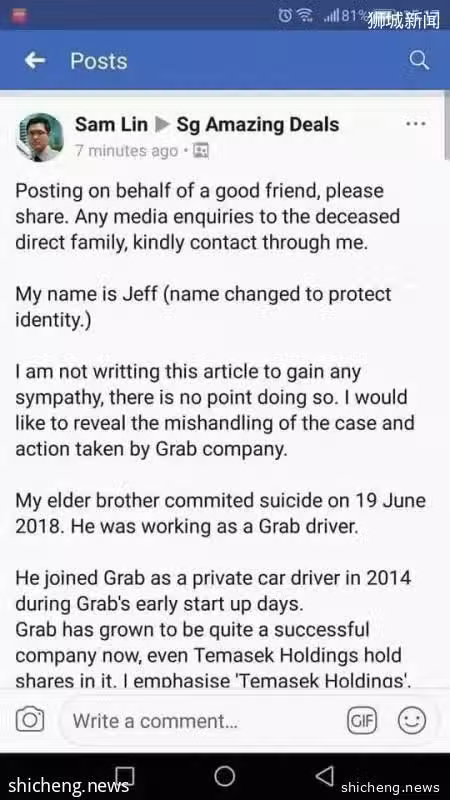
Task: Tap Android back triangle button
Action: click(325, 776)
